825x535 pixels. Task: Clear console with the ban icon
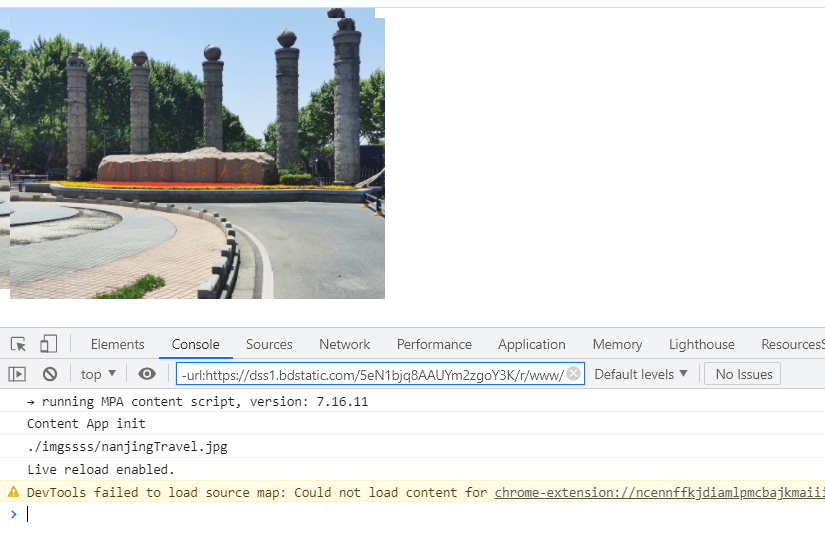point(50,374)
